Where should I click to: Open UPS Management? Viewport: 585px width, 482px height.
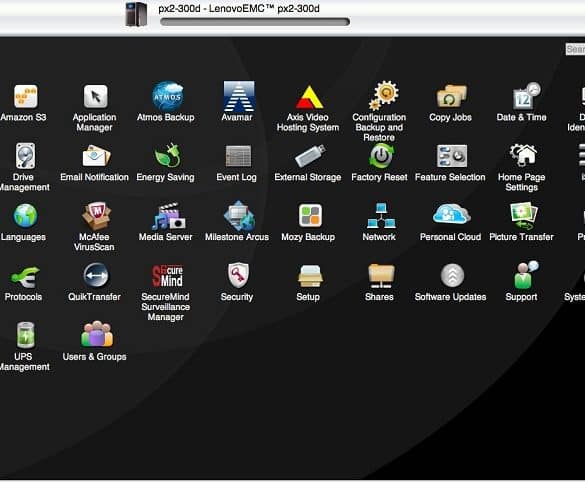click(x=25, y=335)
